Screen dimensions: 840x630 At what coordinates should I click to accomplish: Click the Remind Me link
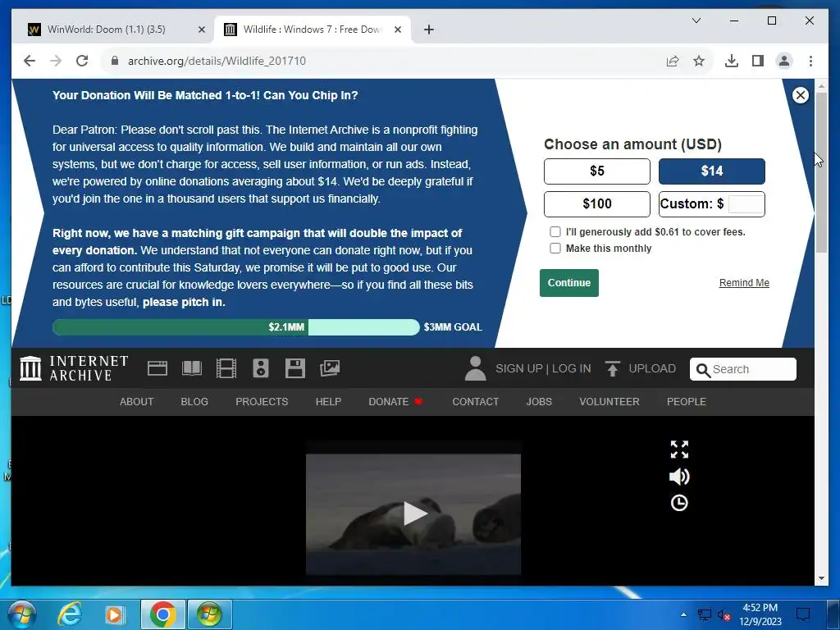pos(744,283)
